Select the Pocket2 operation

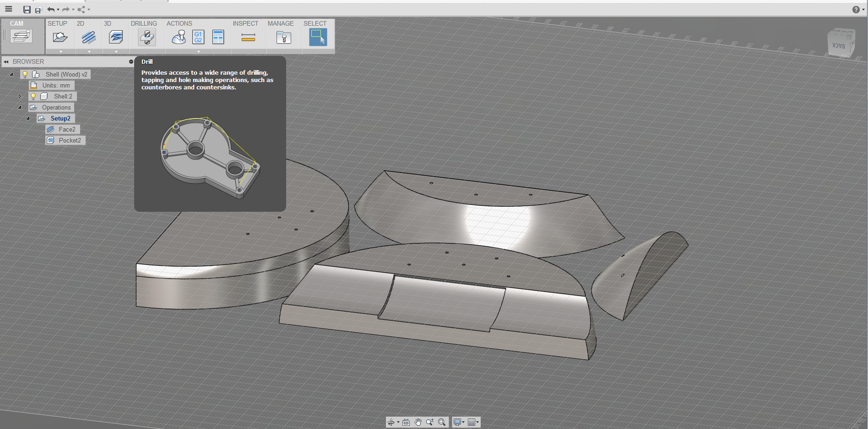coord(65,140)
